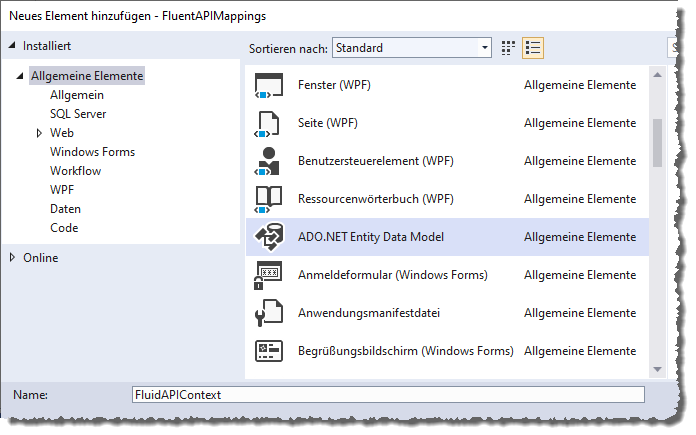The image size is (696, 435).
Task: Click Allgemeine Elemente type in Fenster row
Action: [x=580, y=85]
